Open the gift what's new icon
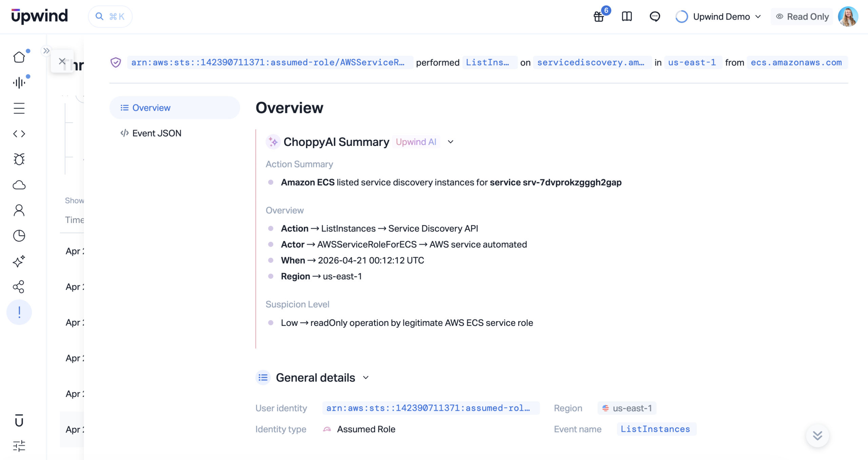Image resolution: width=868 pixels, height=460 pixels. pos(599,16)
